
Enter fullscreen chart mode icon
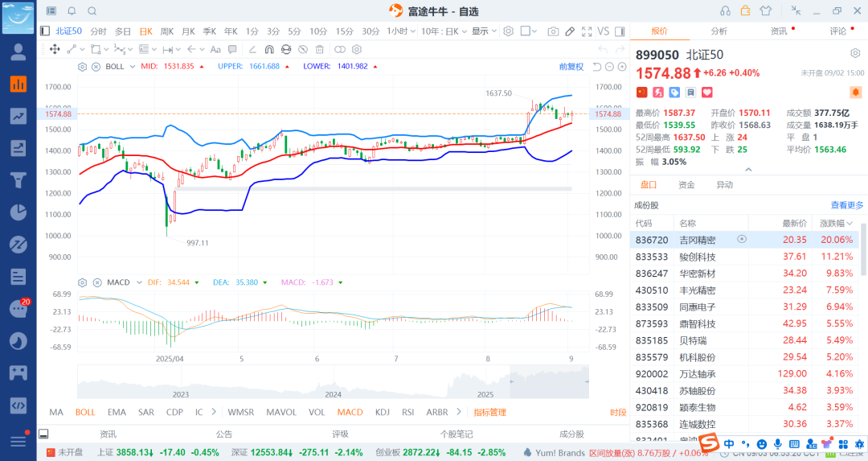pyautogui.click(x=587, y=31)
